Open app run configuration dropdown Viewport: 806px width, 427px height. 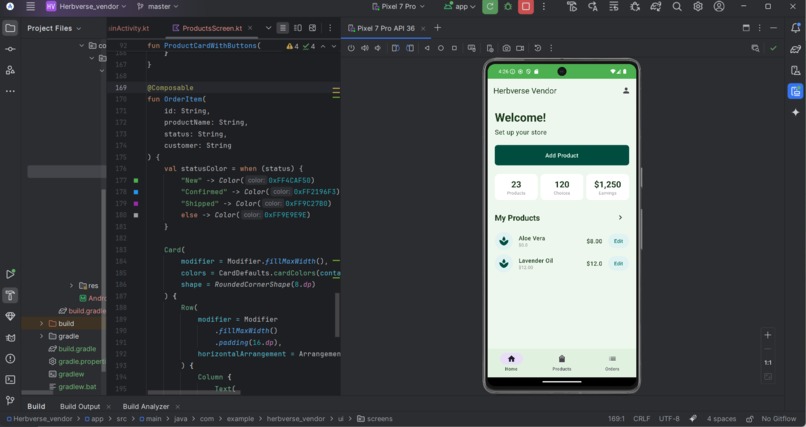click(460, 7)
